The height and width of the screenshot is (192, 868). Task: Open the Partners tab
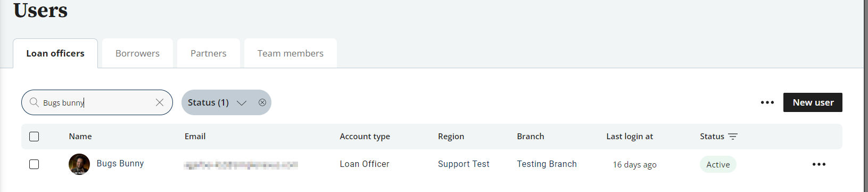click(209, 53)
